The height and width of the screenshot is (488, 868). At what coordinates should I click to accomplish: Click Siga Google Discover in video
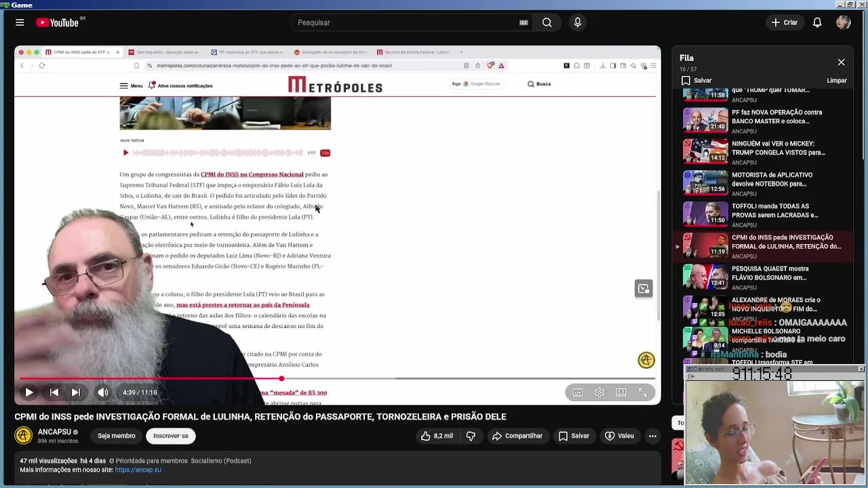476,84
